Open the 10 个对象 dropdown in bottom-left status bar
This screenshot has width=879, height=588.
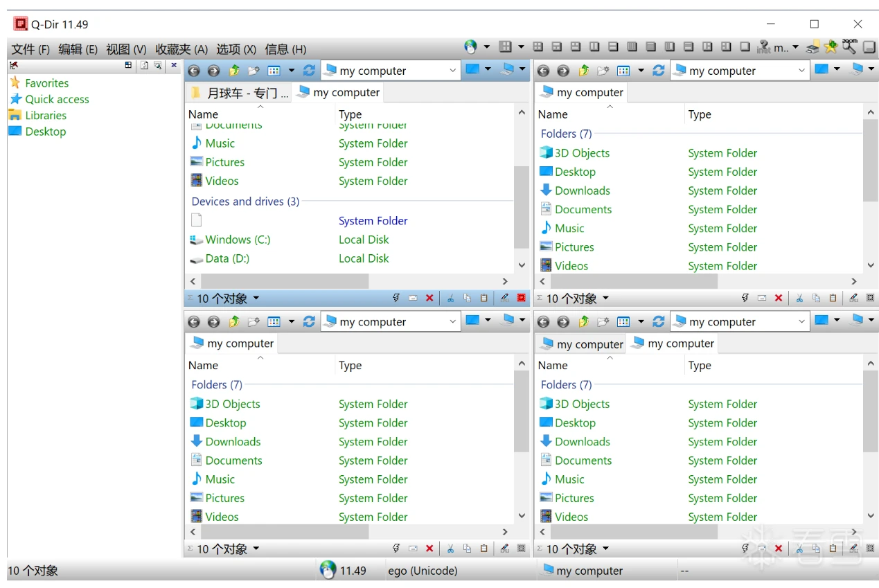tap(256, 549)
